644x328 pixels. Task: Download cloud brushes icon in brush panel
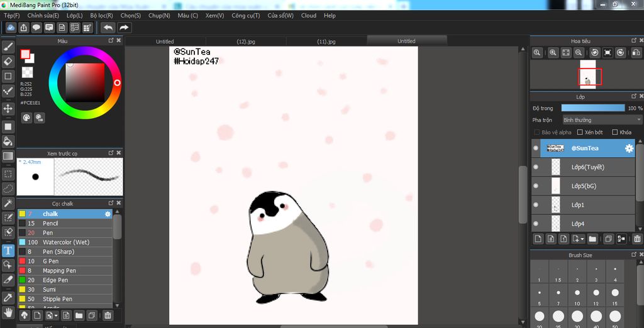pyautogui.click(x=25, y=315)
